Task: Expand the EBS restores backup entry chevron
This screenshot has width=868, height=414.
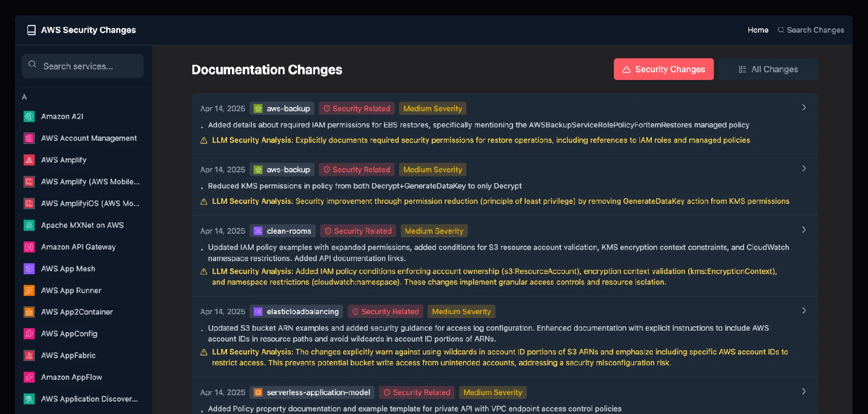Action: (804, 107)
